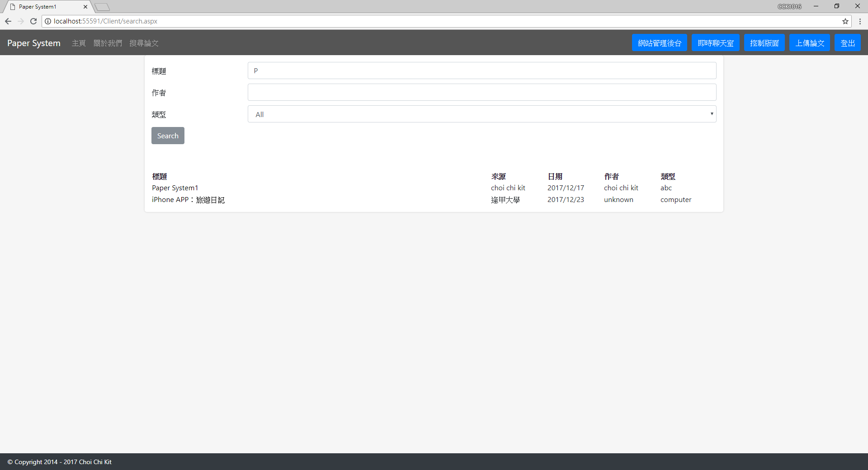Enter the 即時聊天室 chat room button
Image resolution: width=868 pixels, height=470 pixels.
coord(715,43)
